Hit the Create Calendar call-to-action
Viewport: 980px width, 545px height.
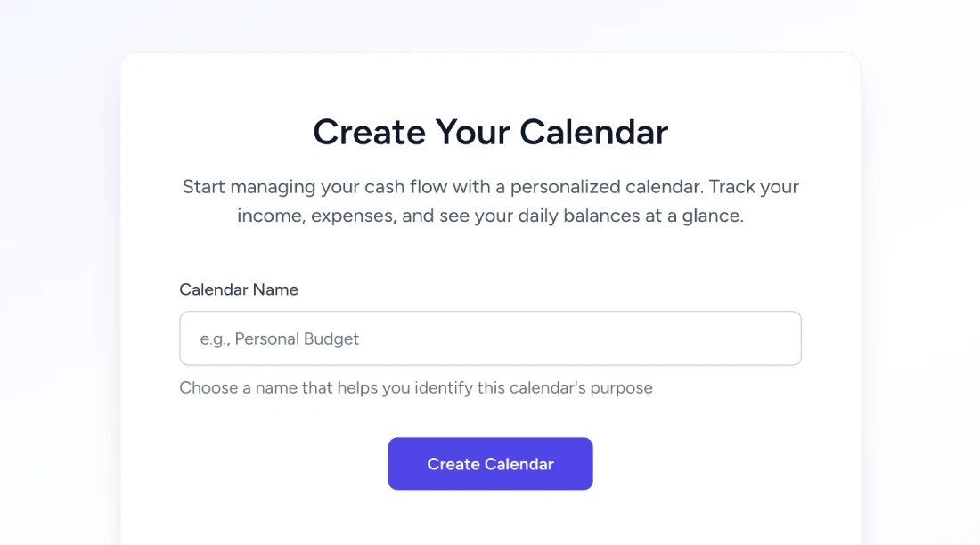click(490, 463)
